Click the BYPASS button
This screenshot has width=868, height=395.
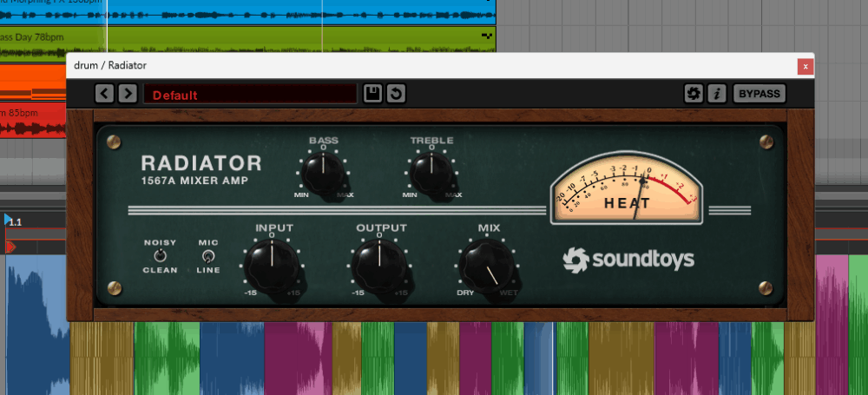tap(759, 94)
